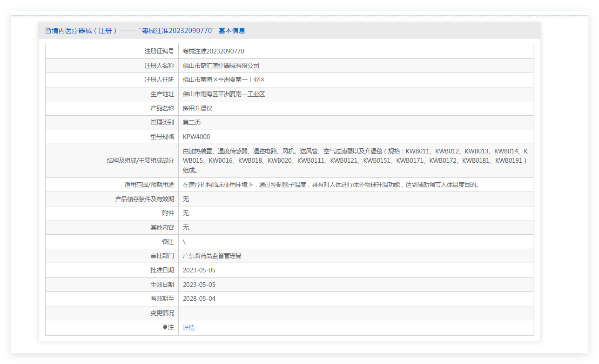Click the 批准日期 value 2023-05-05
Image resolution: width=599 pixels, height=364 pixels.
[x=199, y=270]
